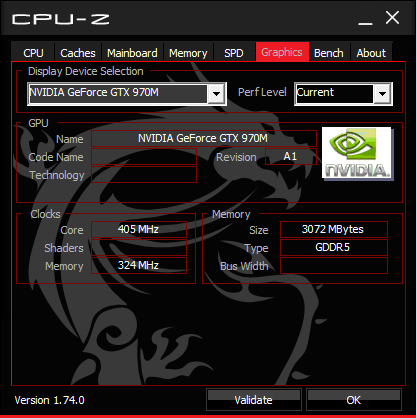
Task: Open the Caches tab
Action: 78,53
